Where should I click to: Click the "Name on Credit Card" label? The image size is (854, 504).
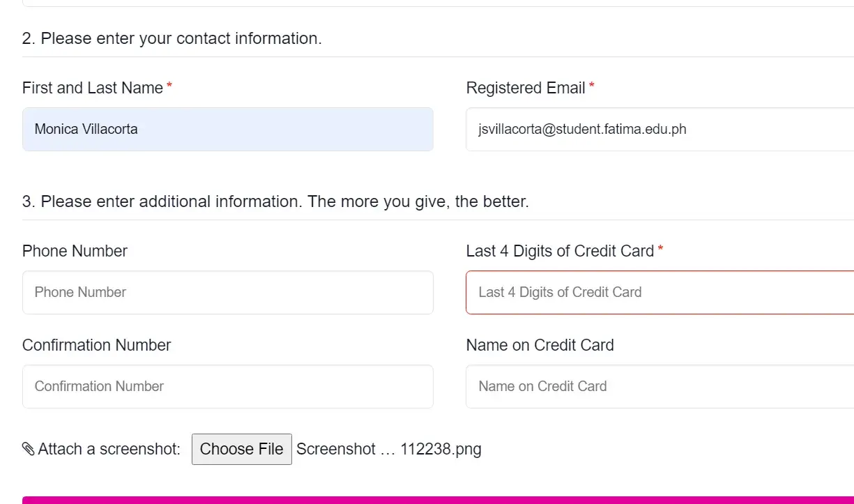[540, 345]
